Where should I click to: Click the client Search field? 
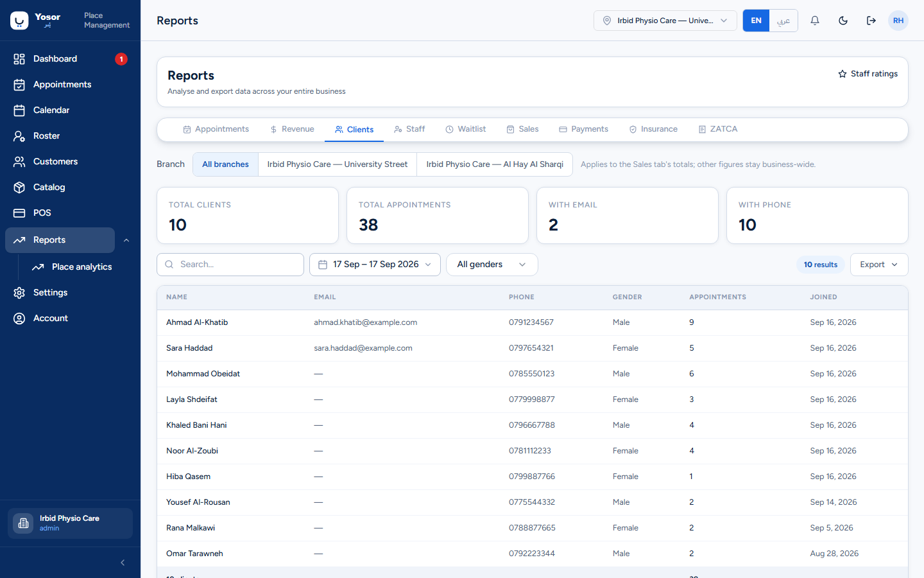coord(230,265)
